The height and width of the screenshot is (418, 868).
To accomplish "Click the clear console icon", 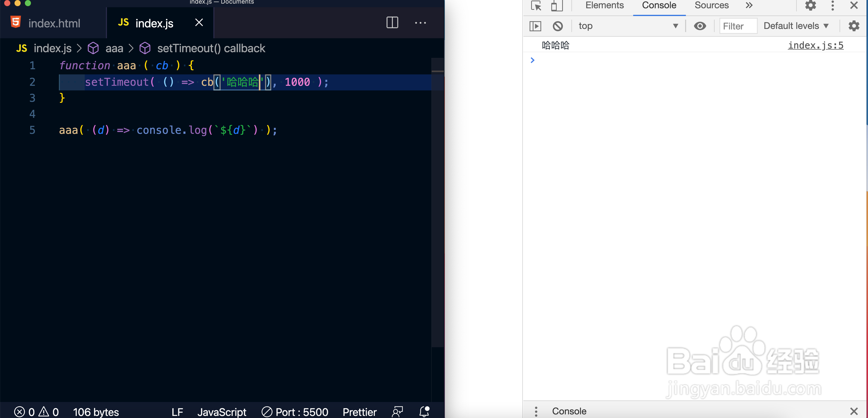I will point(558,26).
